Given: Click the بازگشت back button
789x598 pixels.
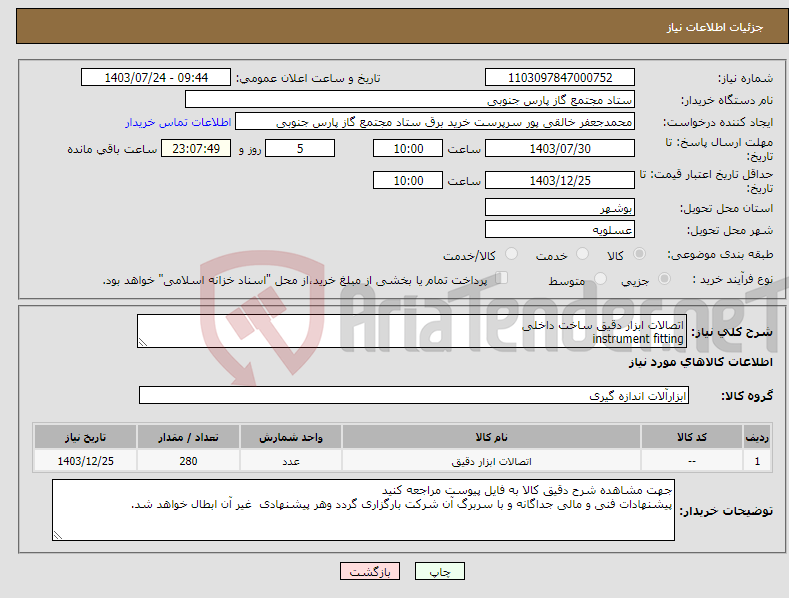Looking at the screenshot, I should [x=370, y=571].
